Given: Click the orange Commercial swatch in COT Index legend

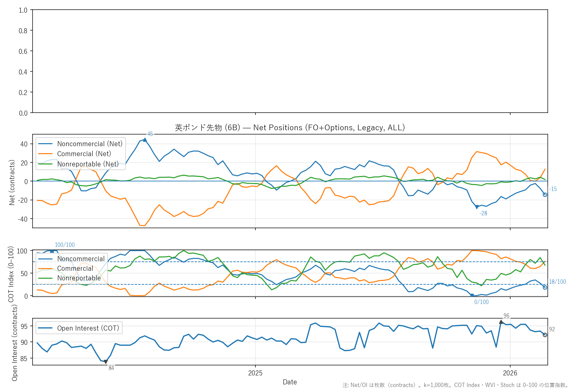Looking at the screenshot, I should (46, 268).
